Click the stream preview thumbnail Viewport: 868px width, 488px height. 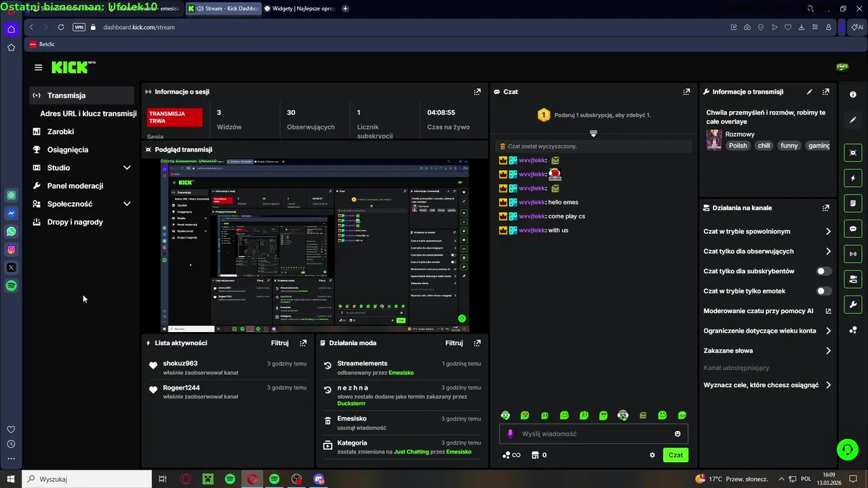pos(315,245)
